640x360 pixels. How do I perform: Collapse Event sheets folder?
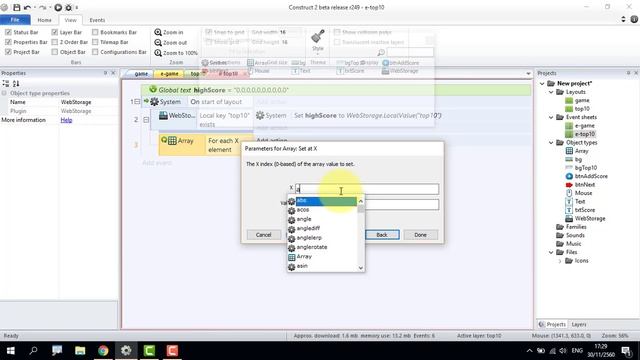click(x=551, y=118)
